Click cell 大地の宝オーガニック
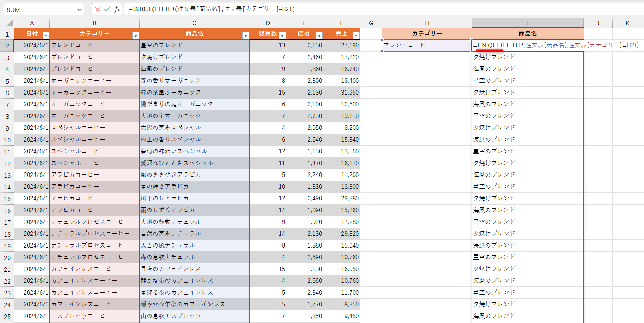Screen dimensions: 644x323 194,116
